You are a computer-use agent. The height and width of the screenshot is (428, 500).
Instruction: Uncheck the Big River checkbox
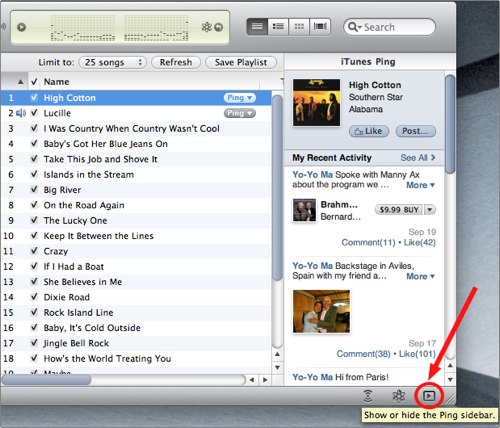click(34, 189)
